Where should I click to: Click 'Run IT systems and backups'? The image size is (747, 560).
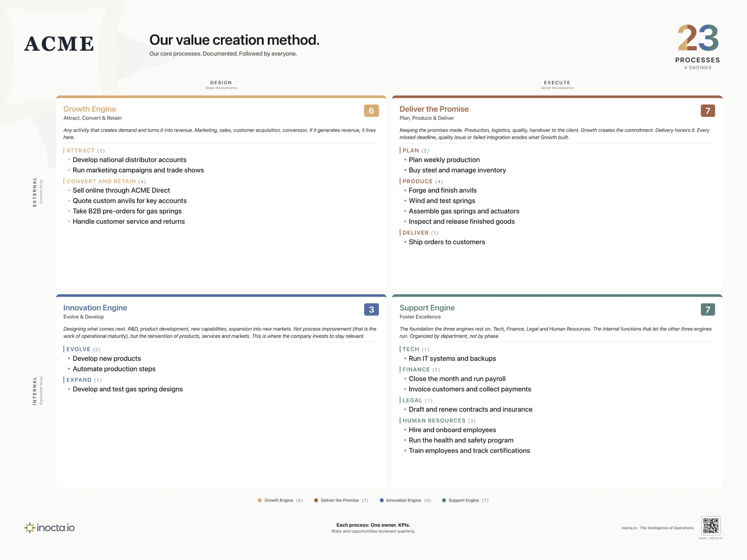click(452, 358)
